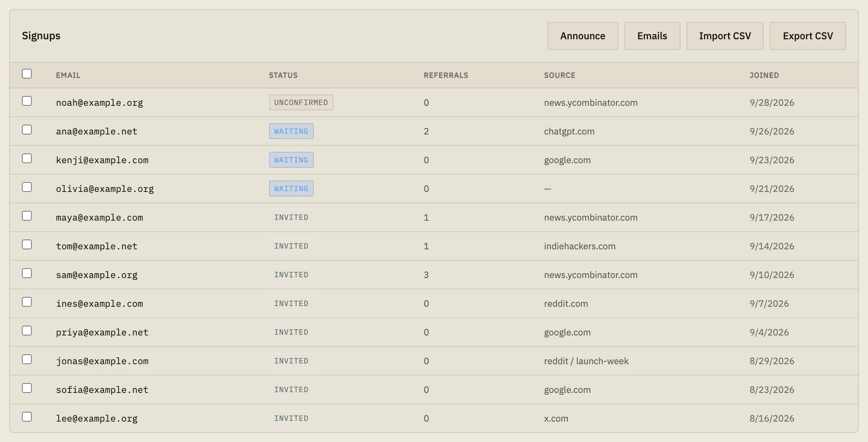Click the WAITING badge for ana@example.net

tap(291, 131)
